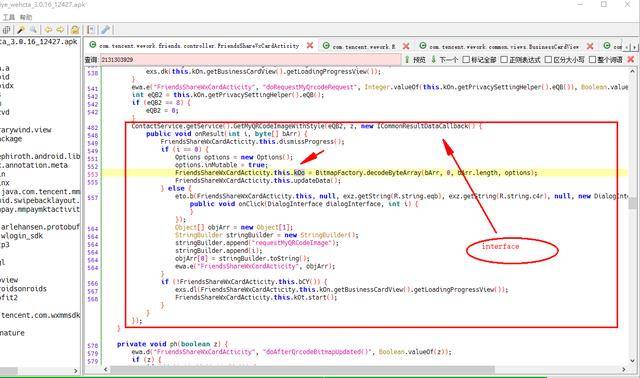
Task: Close the FriendsShareWxCardActivity tab
Action: pos(310,45)
